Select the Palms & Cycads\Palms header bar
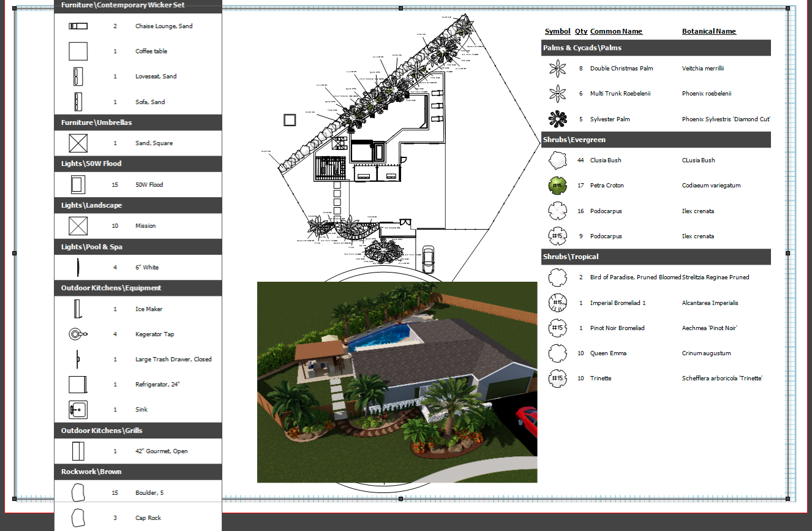Image resolution: width=812 pixels, height=531 pixels. pos(656,48)
